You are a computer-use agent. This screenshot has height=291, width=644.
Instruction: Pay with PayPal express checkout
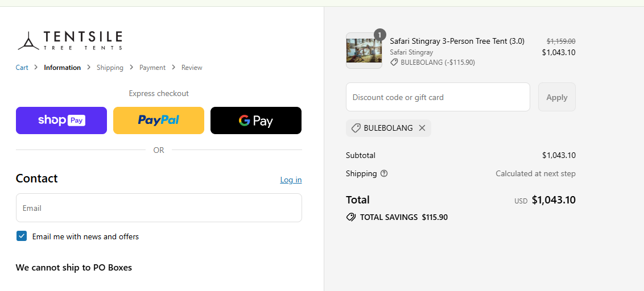click(159, 120)
